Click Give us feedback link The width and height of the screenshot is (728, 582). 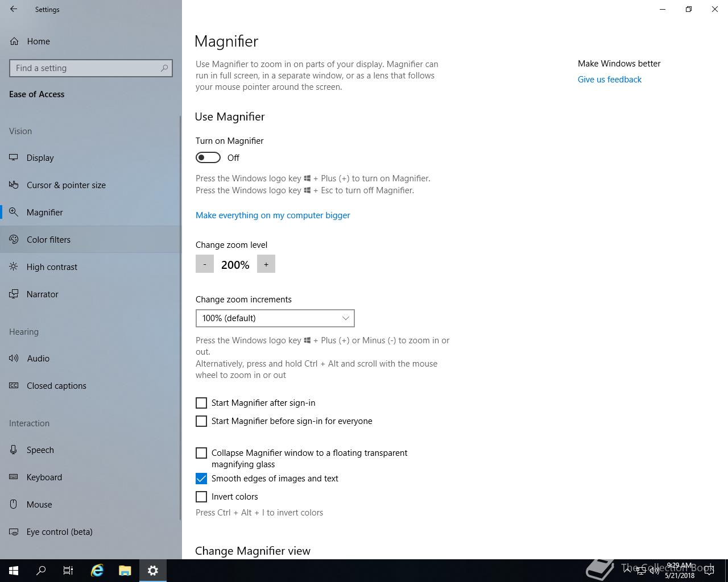click(x=610, y=80)
